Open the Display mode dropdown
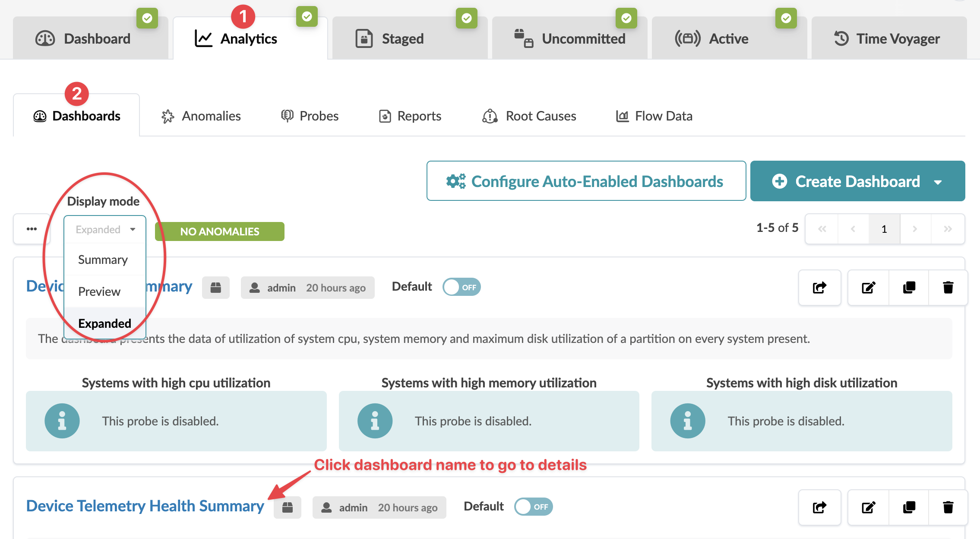Image resolution: width=980 pixels, height=539 pixels. 105,229
